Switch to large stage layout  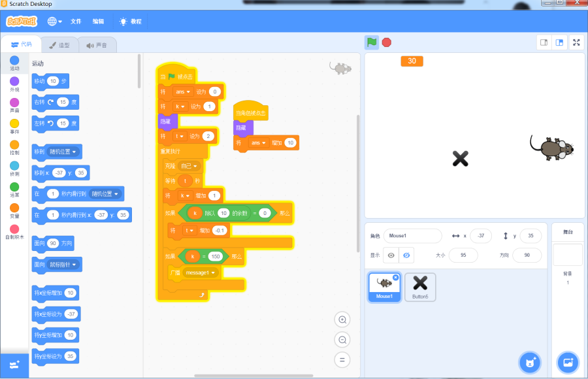coord(560,42)
